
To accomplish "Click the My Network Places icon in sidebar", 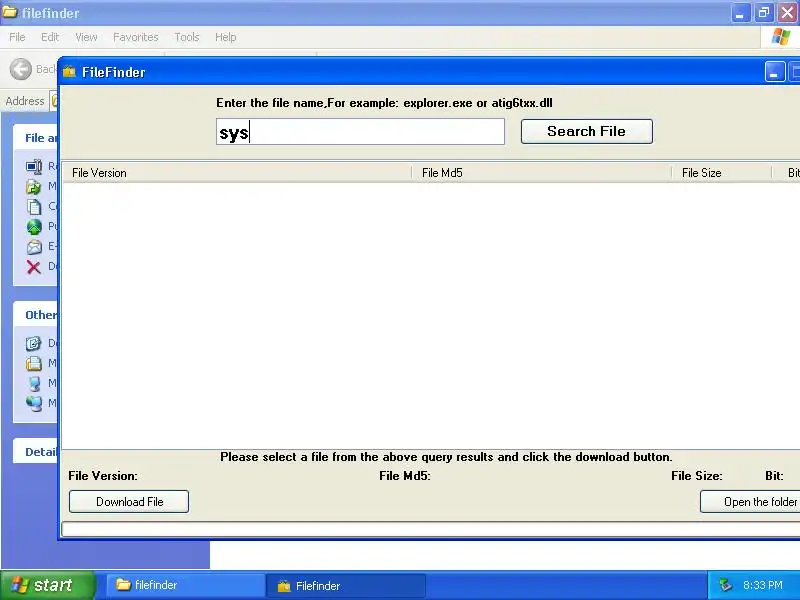I will 34,403.
